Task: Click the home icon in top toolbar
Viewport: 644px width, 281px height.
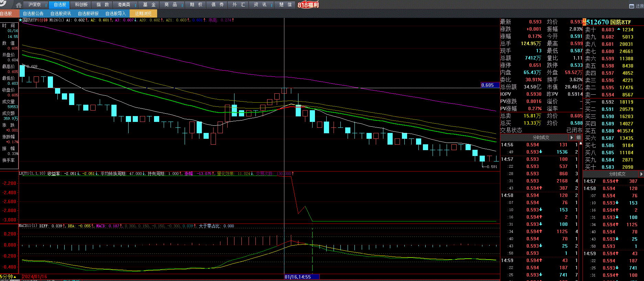Action: coord(19,5)
